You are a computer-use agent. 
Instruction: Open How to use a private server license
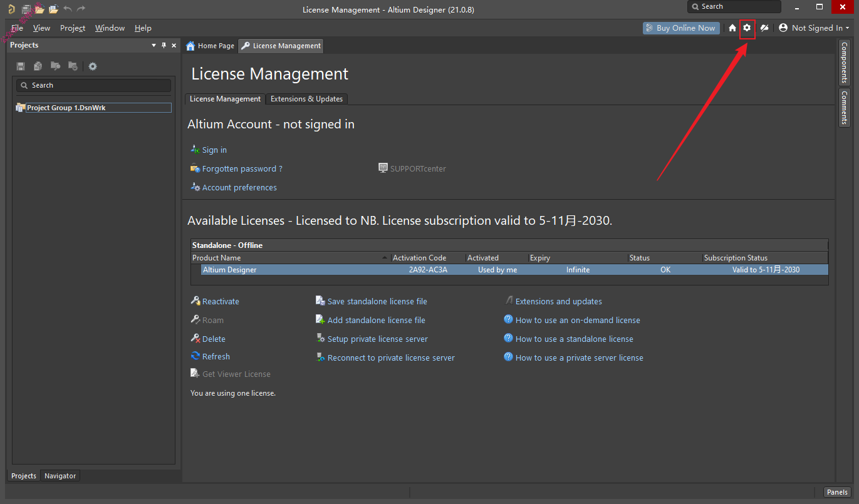[579, 357]
